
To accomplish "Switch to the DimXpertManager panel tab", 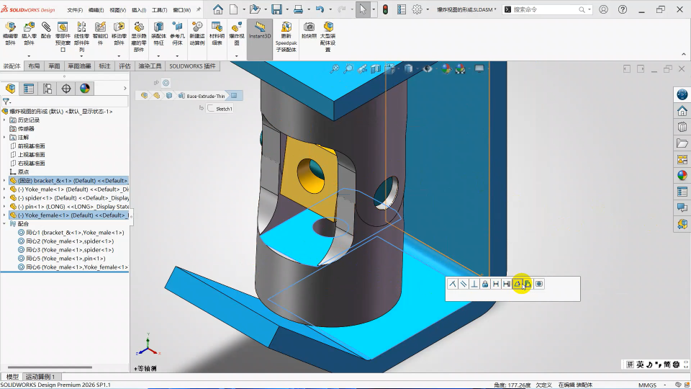I will 66,89.
